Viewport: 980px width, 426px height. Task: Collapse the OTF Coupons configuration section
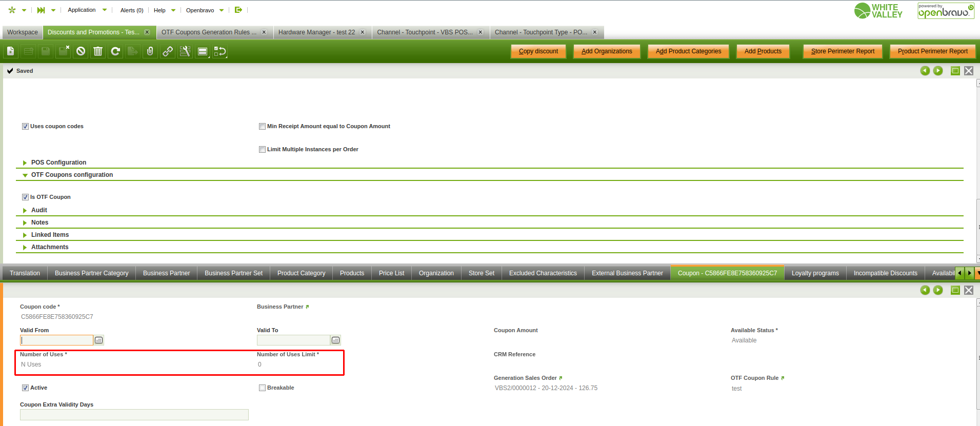click(72, 175)
